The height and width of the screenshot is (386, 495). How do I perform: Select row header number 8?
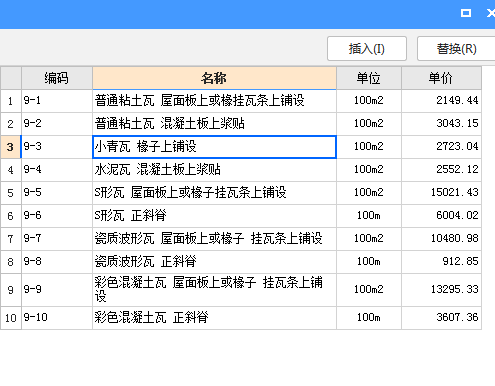tap(11, 262)
